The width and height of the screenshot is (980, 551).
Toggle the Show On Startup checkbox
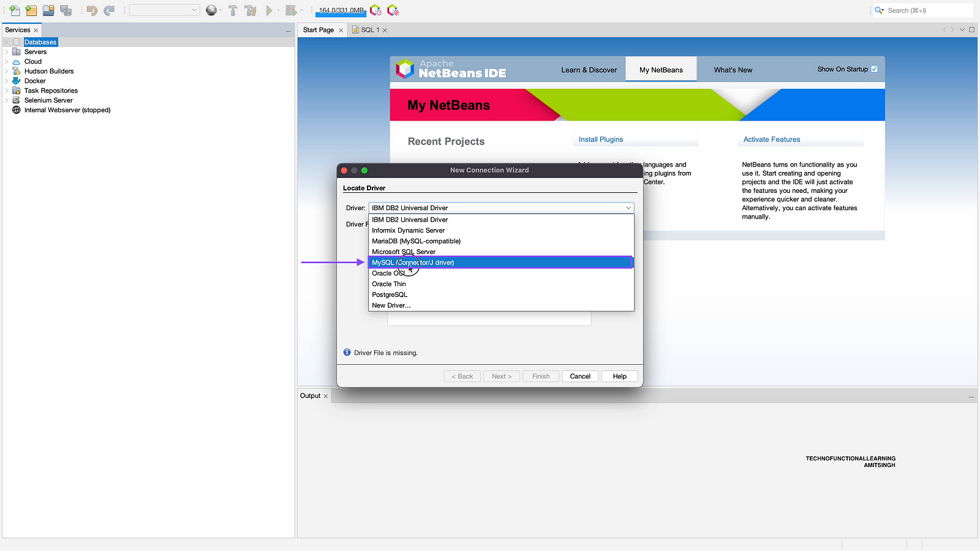874,69
